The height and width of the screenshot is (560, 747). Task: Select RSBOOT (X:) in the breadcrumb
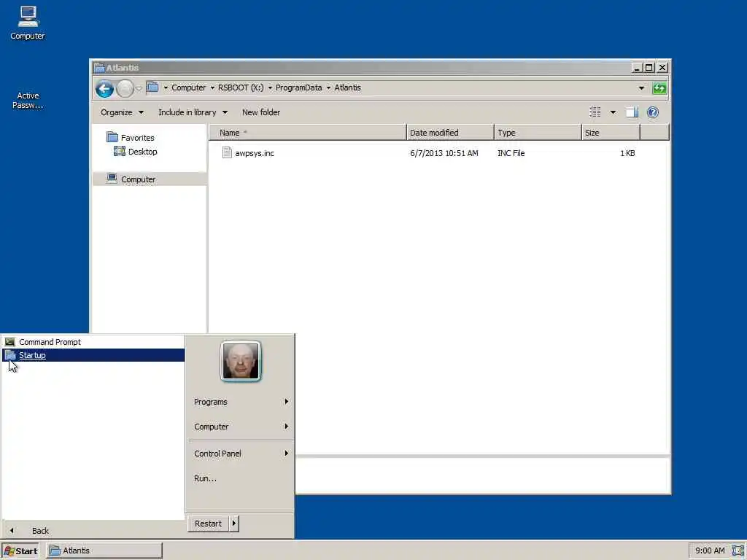(241, 87)
